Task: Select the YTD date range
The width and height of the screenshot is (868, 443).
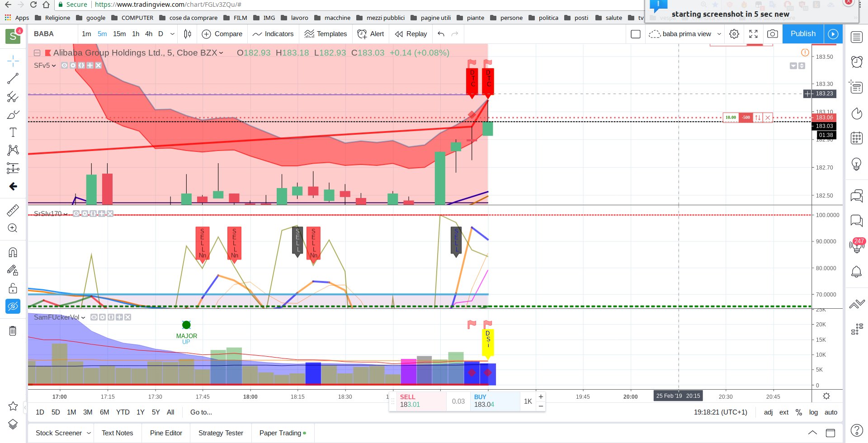Action: pos(123,412)
